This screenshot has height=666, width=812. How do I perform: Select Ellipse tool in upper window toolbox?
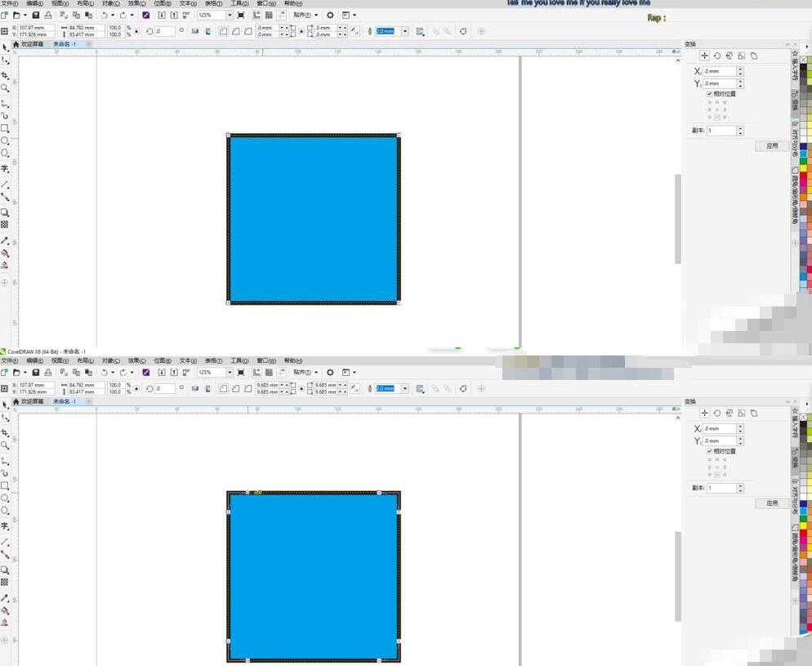pos(5,141)
